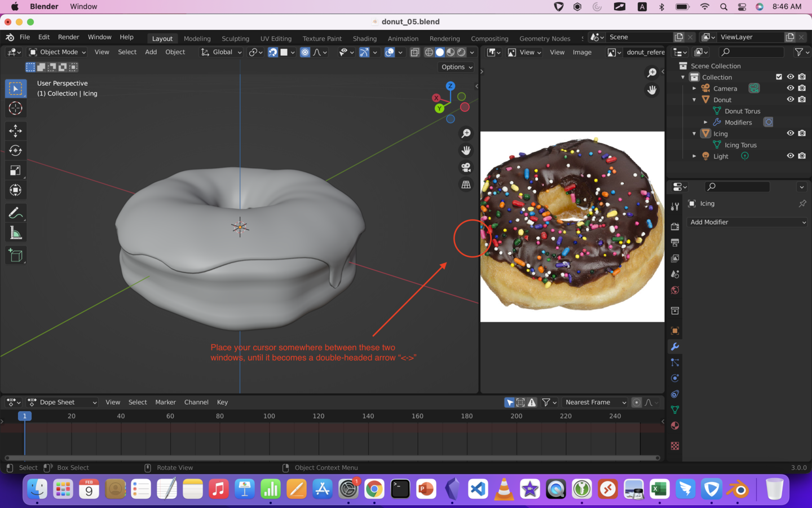Select the Move tool in the viewport toolbar
Image resolution: width=812 pixels, height=508 pixels.
coord(15,131)
